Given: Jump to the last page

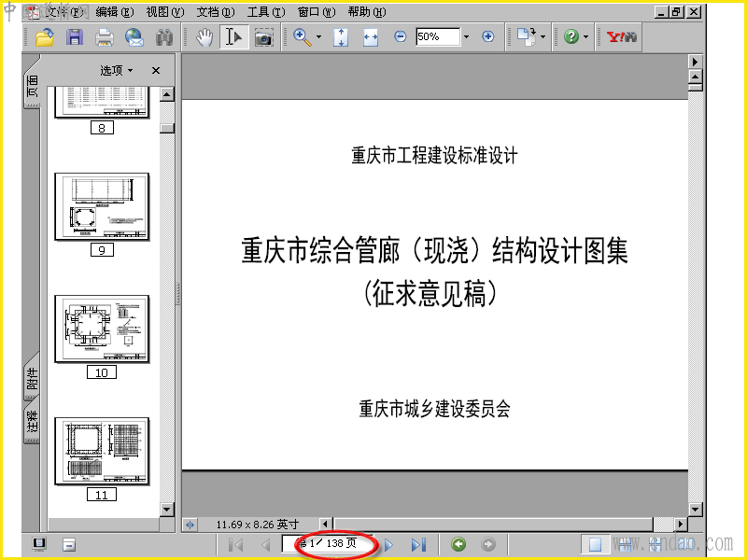Looking at the screenshot, I should [418, 544].
